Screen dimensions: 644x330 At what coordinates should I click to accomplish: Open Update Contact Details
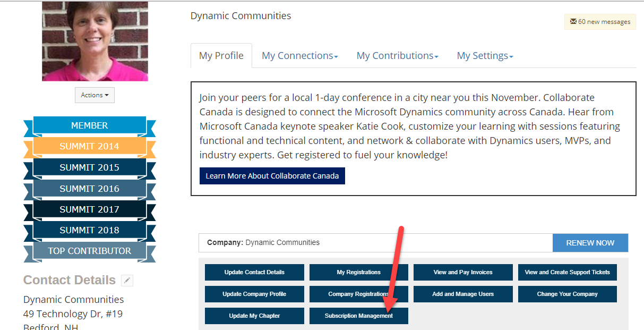click(254, 272)
